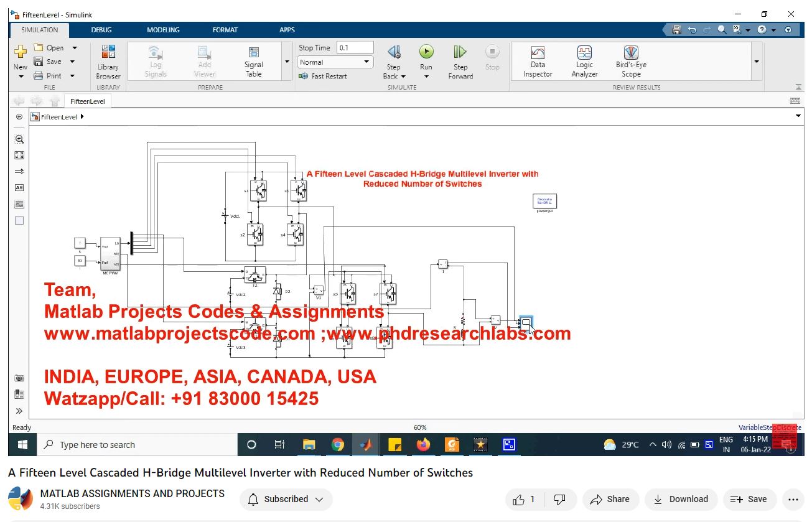
Task: Select the FifteenLevel model tab
Action: pyautogui.click(x=88, y=101)
